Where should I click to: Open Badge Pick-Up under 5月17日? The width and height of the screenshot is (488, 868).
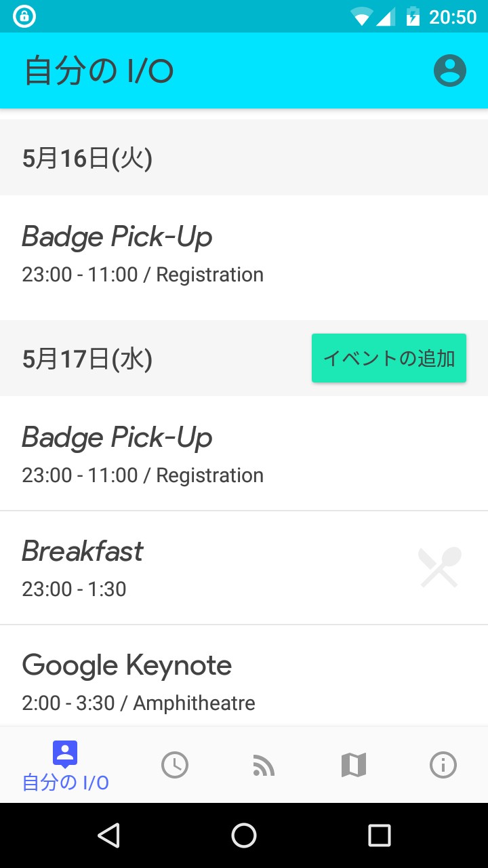tap(142, 456)
